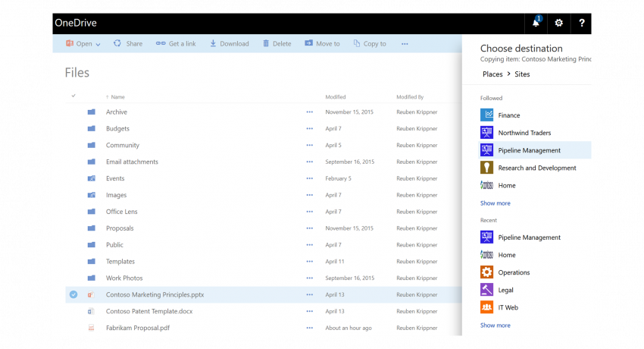Open the Templates folder name
Image resolution: width=644 pixels, height=349 pixels.
[120, 262]
